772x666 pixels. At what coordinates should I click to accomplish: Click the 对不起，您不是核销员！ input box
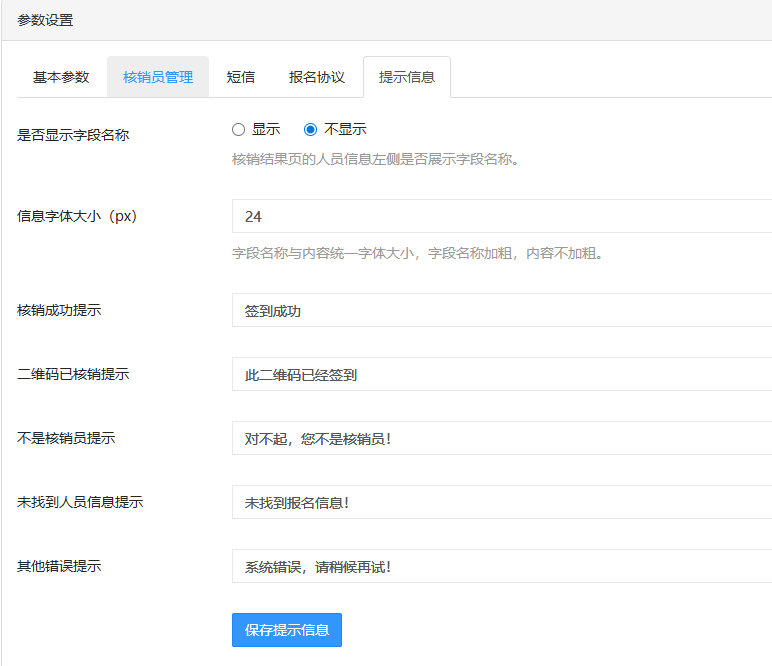[500, 438]
